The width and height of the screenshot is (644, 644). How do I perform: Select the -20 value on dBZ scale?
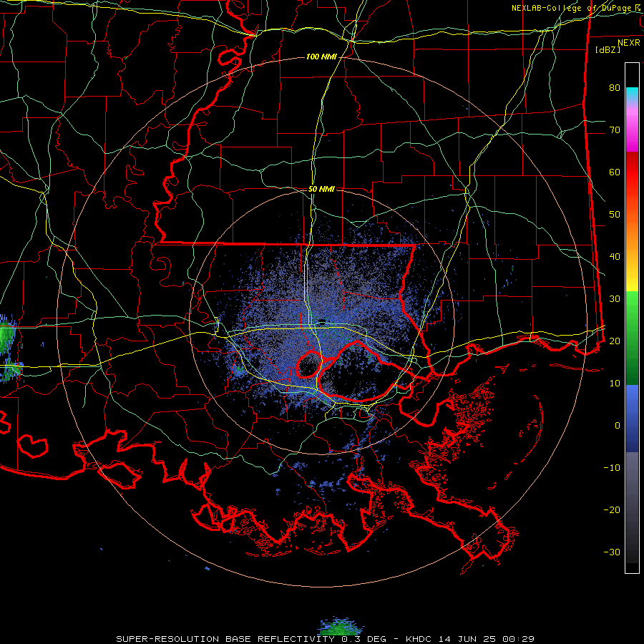[x=612, y=510]
